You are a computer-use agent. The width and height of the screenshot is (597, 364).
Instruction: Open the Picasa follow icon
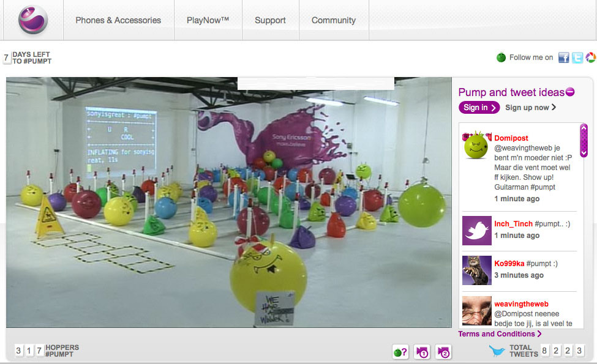[590, 58]
